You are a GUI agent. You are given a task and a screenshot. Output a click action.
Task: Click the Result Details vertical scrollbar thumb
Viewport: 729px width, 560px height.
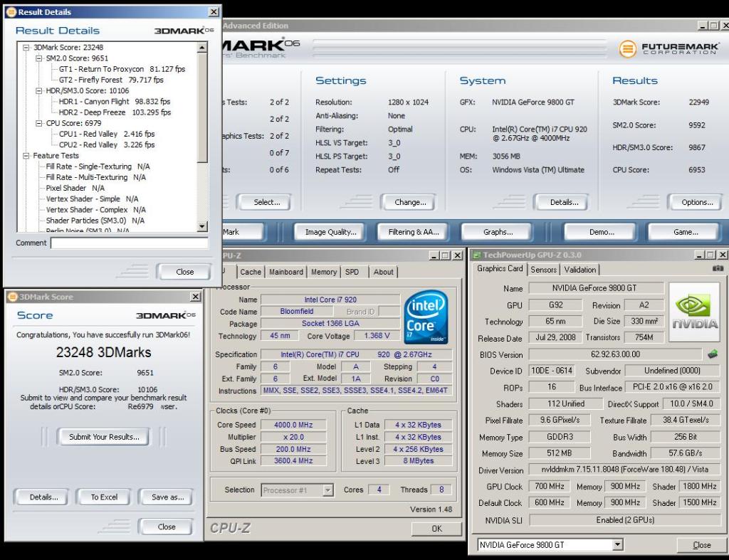pyautogui.click(x=202, y=108)
